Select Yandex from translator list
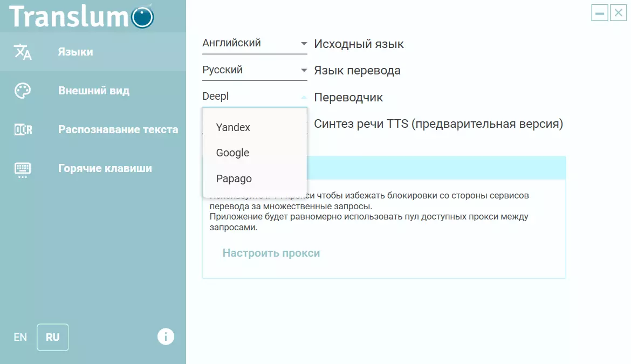The height and width of the screenshot is (364, 631). (x=255, y=127)
